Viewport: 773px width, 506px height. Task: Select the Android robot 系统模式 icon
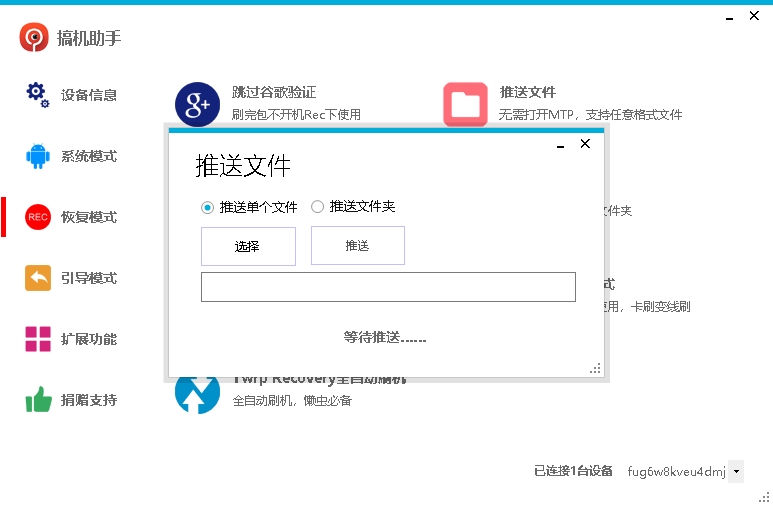[38, 156]
